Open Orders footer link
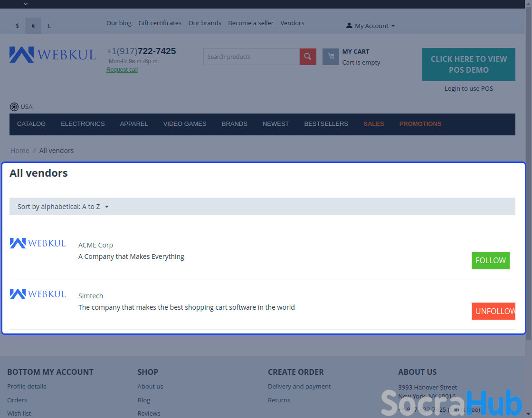The width and height of the screenshot is (532, 418). pyautogui.click(x=17, y=400)
